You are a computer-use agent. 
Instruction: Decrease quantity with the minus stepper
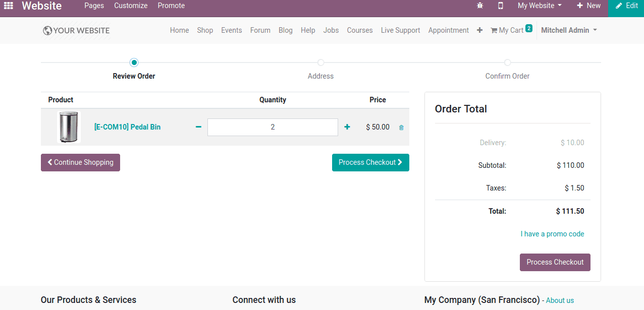(198, 127)
